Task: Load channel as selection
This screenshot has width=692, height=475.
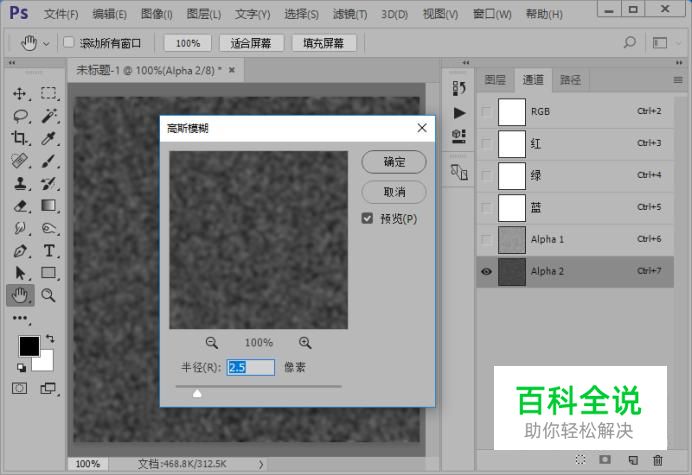Action: coord(581,460)
